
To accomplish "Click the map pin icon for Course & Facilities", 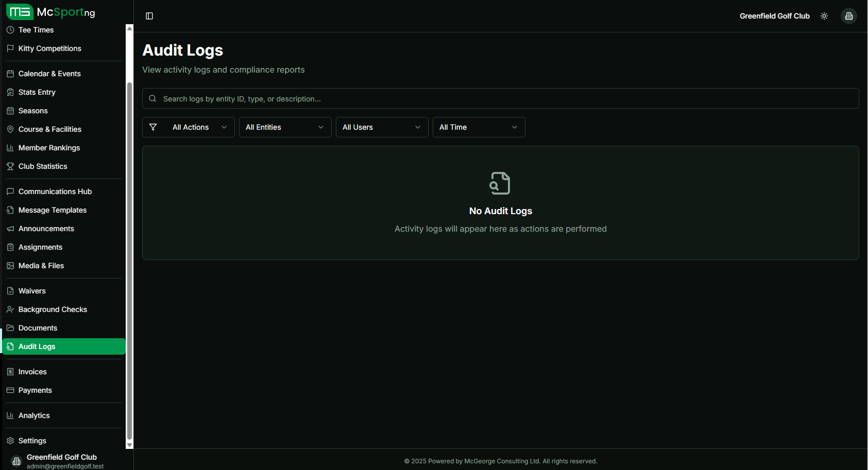I will 10,129.
